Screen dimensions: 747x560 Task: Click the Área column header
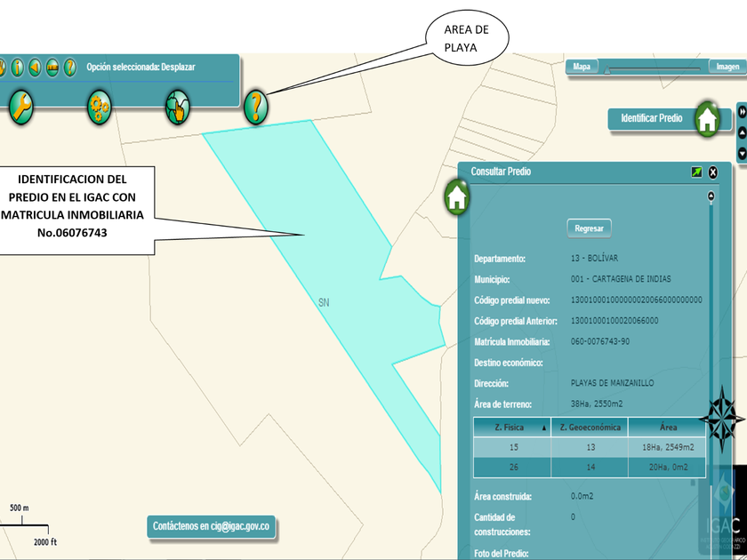[668, 428]
